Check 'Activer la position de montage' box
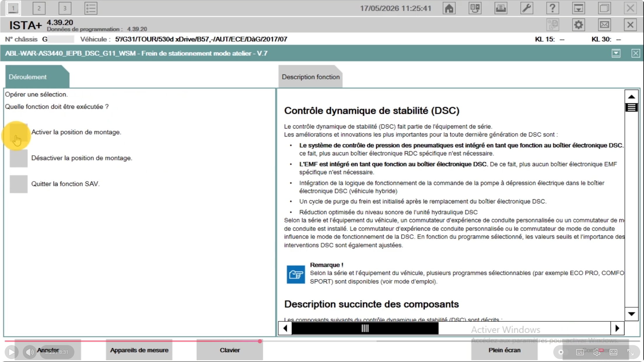644x362 pixels. point(18,132)
